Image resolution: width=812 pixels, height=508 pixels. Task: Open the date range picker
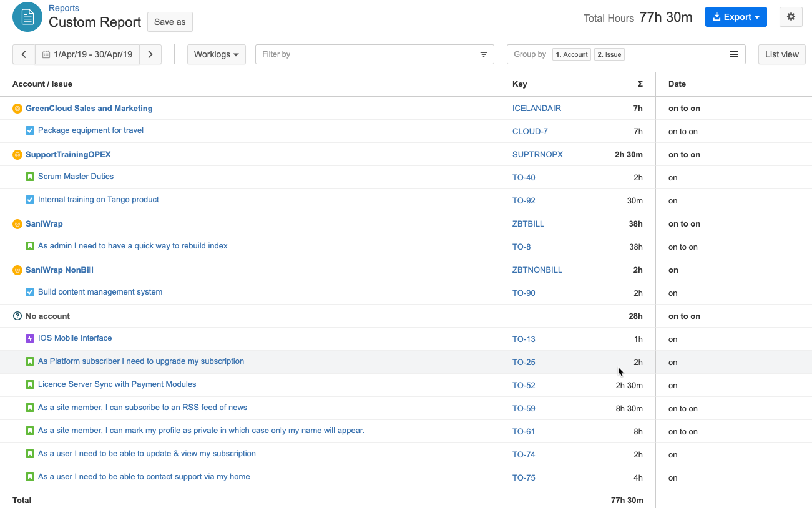coord(87,54)
